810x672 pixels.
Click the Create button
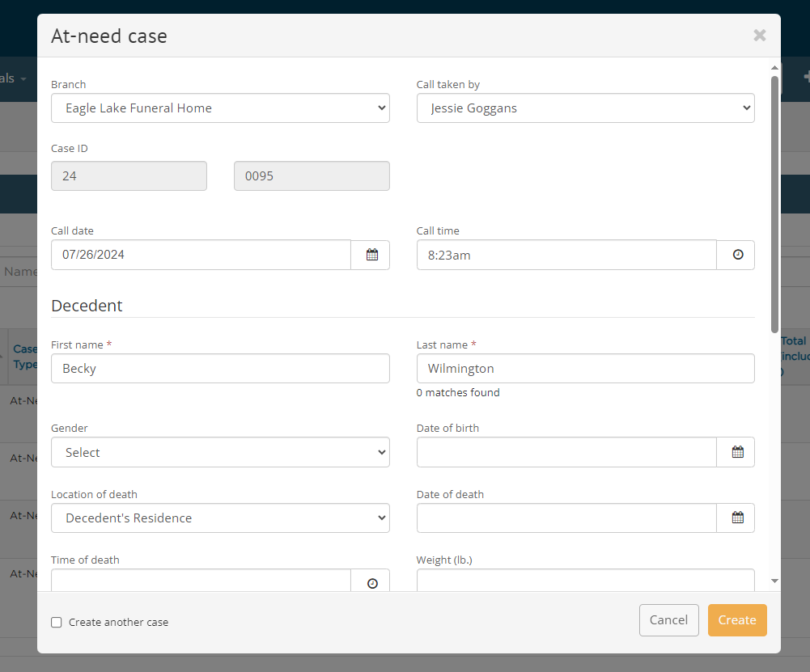(x=736, y=619)
